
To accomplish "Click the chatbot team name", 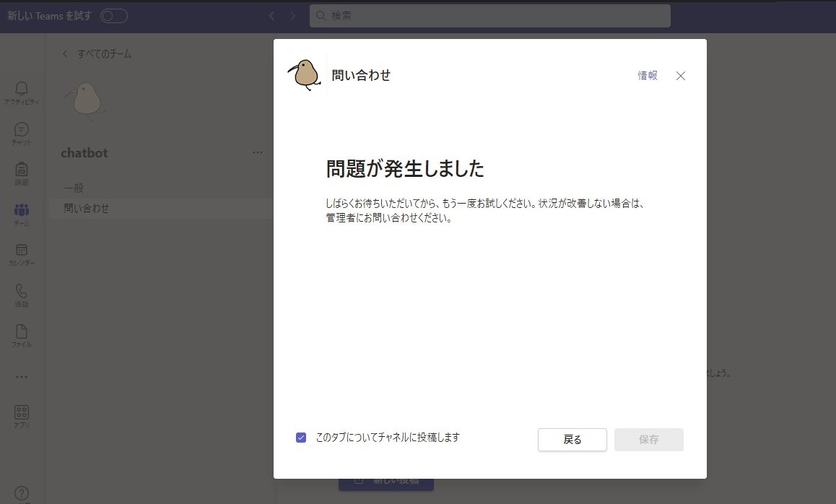I will pos(84,153).
